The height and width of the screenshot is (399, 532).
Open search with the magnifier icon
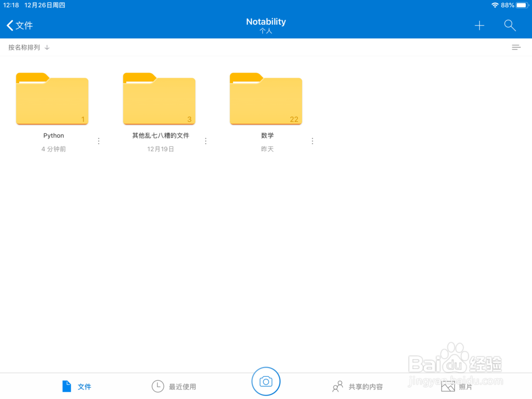[x=510, y=26]
